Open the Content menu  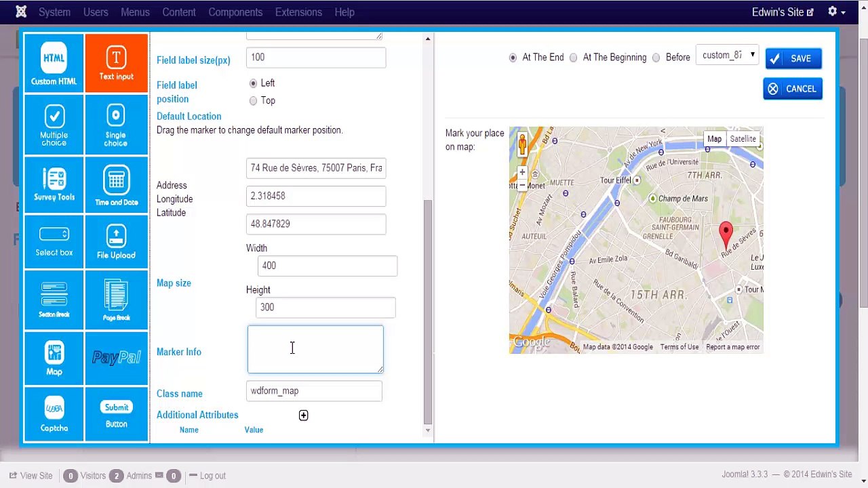click(179, 12)
